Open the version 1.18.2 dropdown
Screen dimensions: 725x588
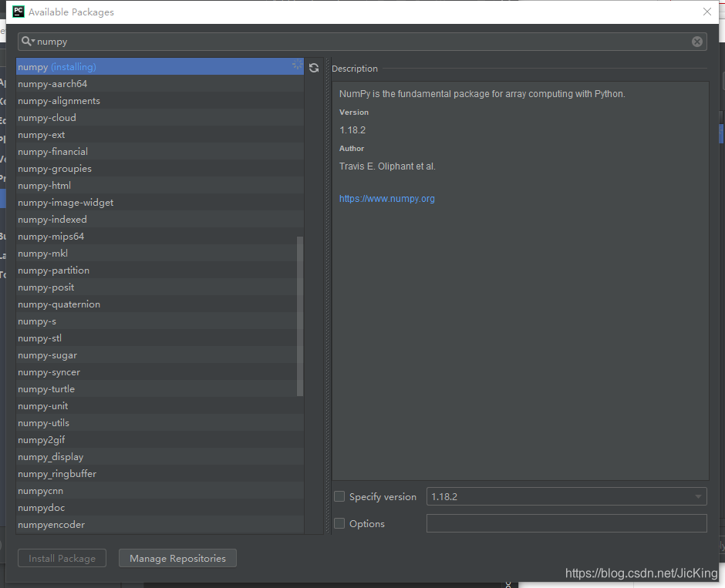pos(566,496)
